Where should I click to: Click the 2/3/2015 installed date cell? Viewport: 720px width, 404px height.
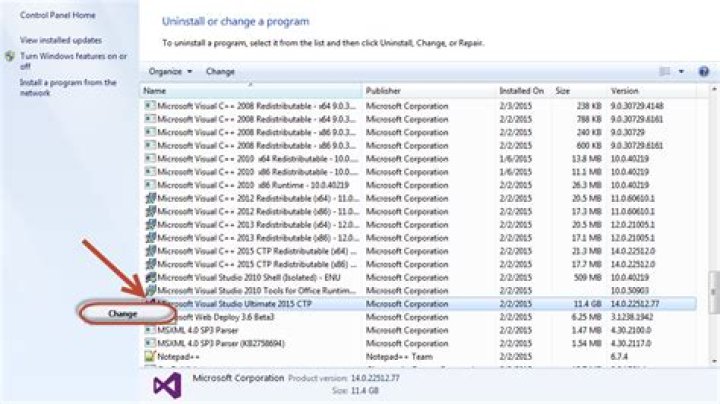click(516, 106)
